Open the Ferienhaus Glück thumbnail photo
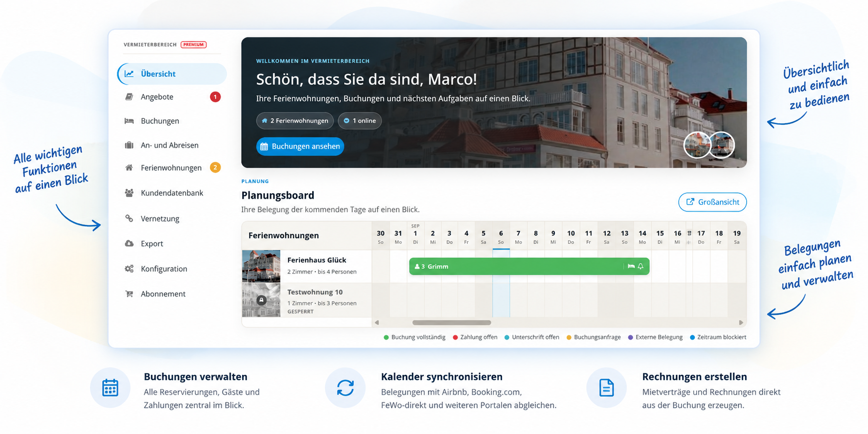Screen dimensions: 868x434 coord(261,266)
